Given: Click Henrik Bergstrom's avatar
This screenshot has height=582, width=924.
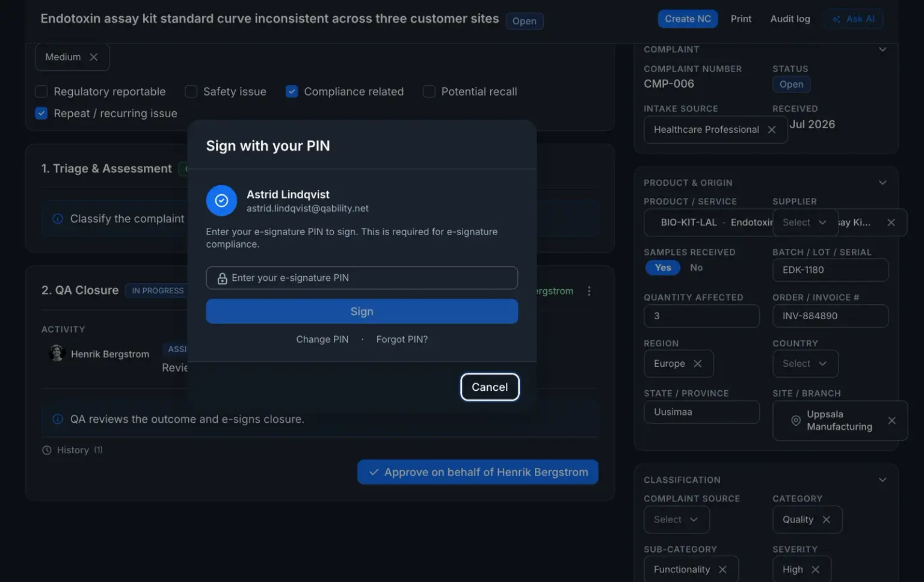Looking at the screenshot, I should pos(57,354).
